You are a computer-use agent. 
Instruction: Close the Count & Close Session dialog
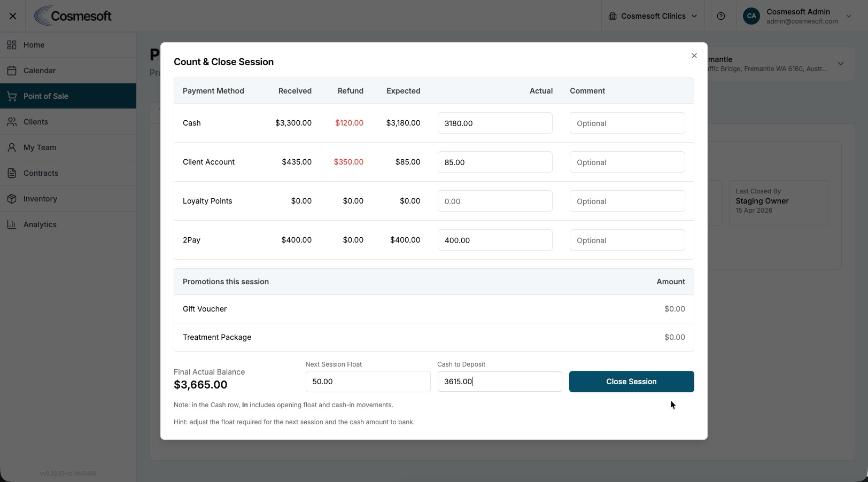pyautogui.click(x=694, y=56)
